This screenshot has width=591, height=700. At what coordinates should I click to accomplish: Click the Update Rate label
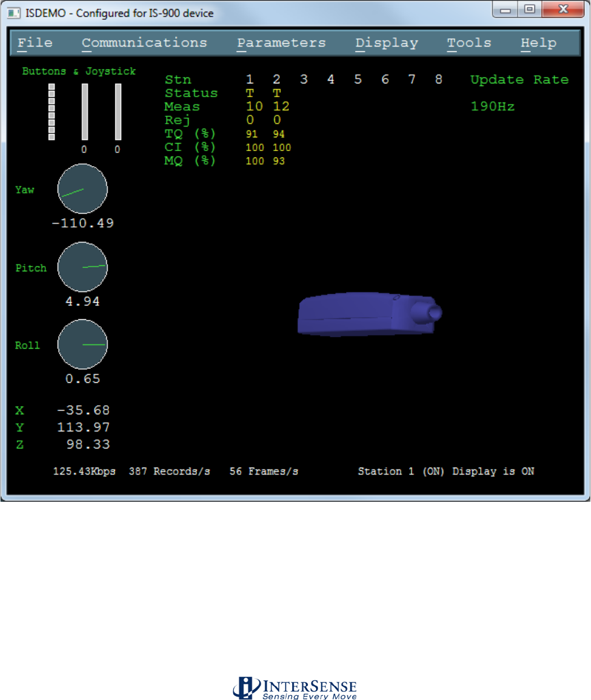click(520, 80)
